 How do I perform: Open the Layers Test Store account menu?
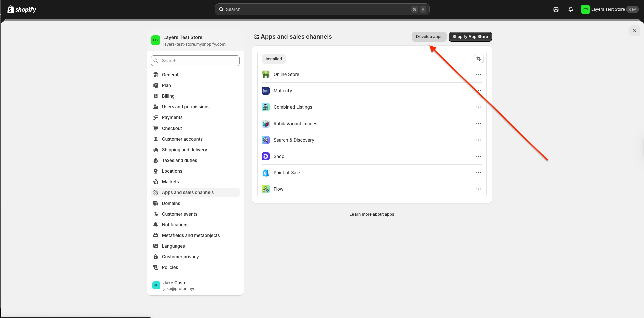click(x=609, y=9)
